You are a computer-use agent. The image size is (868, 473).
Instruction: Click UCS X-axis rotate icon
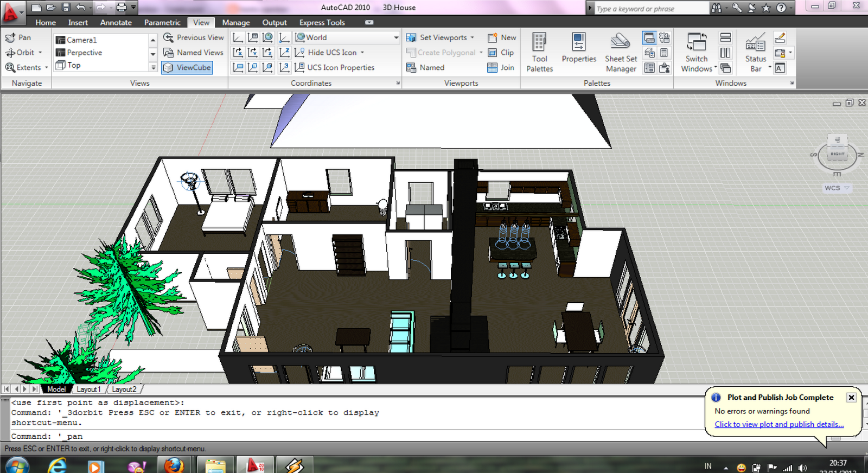tap(238, 53)
